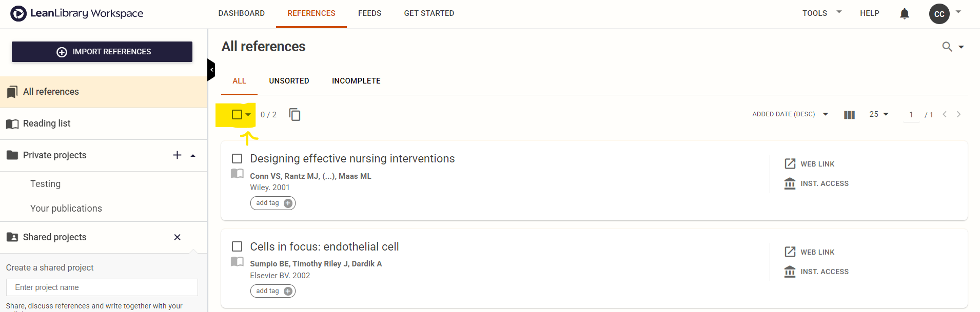This screenshot has width=980, height=312.
Task: Open the search magnifier icon
Action: pos(947,47)
